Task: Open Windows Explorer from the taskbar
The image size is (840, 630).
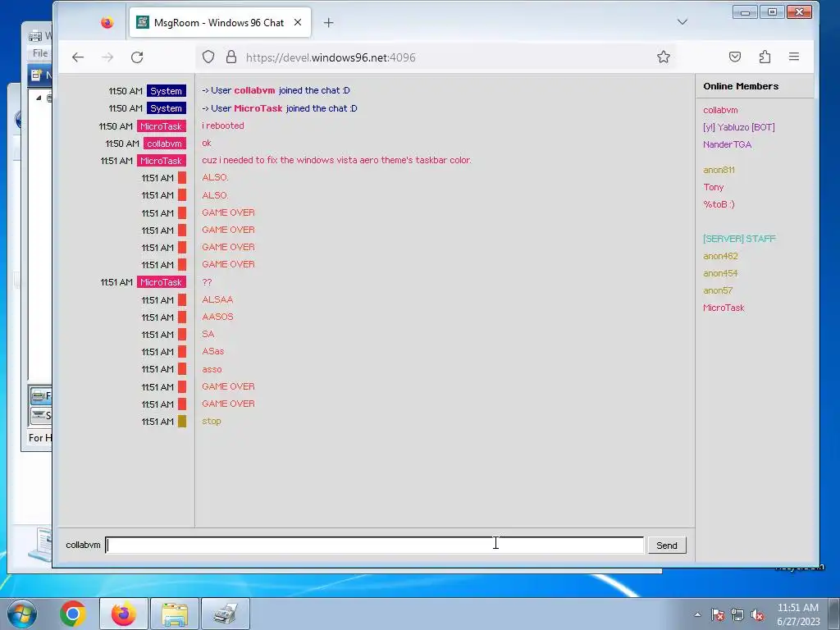Action: [175, 614]
